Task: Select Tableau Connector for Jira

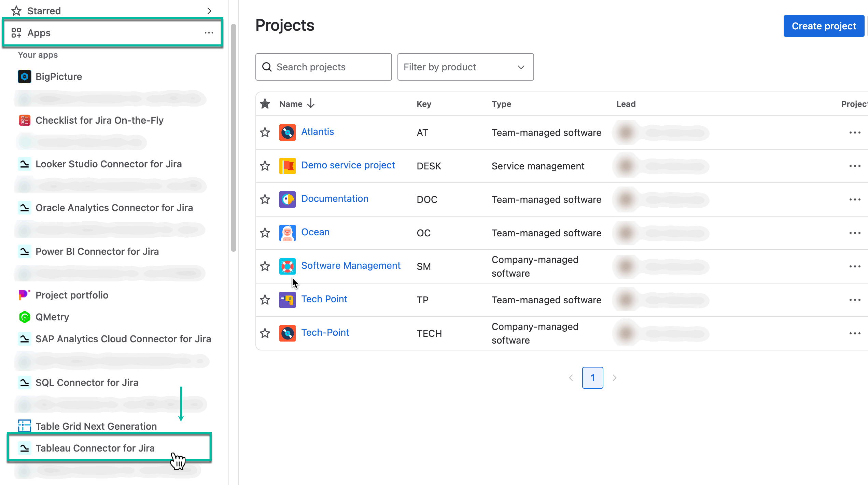Action: [x=95, y=448]
